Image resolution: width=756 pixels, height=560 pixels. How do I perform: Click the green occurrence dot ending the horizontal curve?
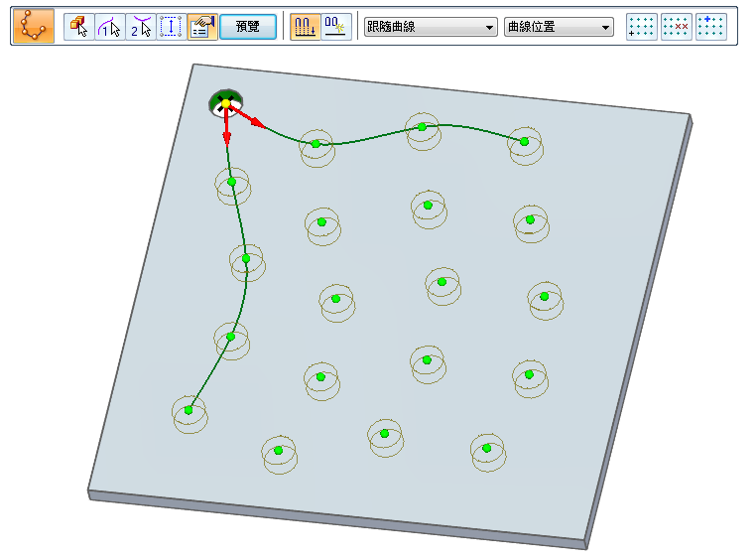pyautogui.click(x=525, y=142)
